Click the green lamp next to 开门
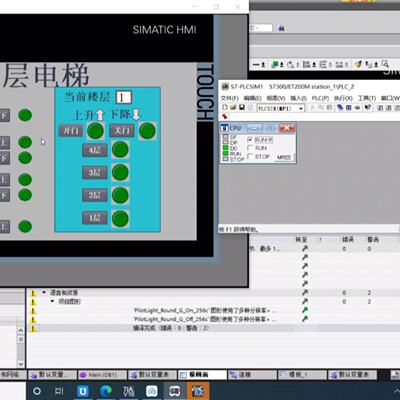This screenshot has height=400, width=400. pyautogui.click(x=95, y=131)
